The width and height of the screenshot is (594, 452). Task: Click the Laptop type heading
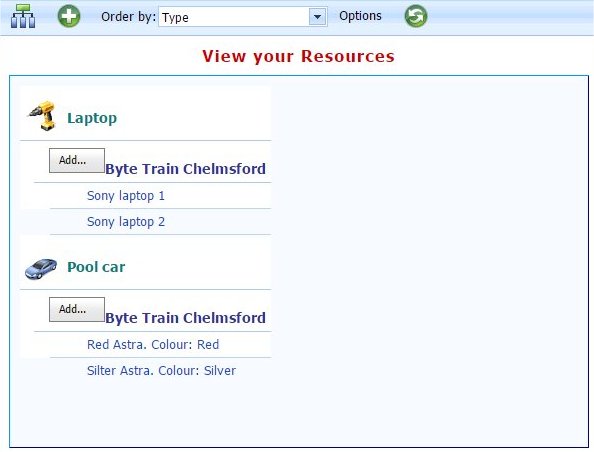[x=92, y=118]
